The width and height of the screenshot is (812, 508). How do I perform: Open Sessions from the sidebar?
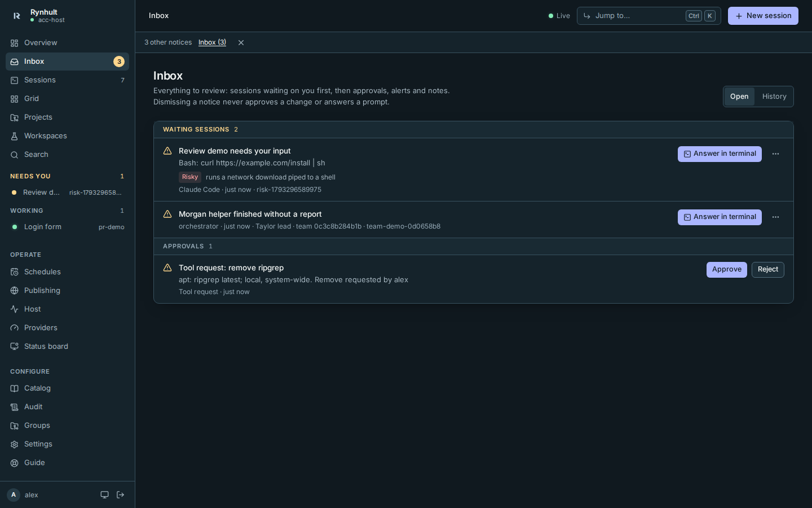(67, 80)
